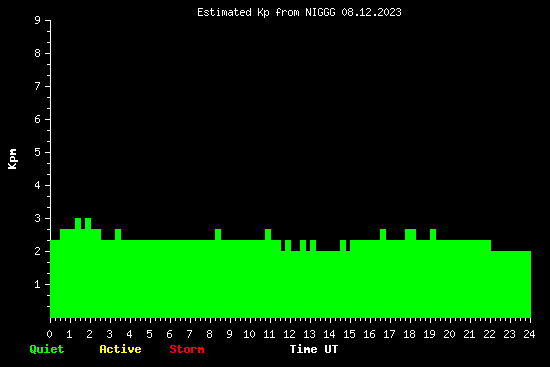Click the date 08.12.2023 in the title
Image resolution: width=550 pixels, height=367 pixels.
(x=371, y=13)
